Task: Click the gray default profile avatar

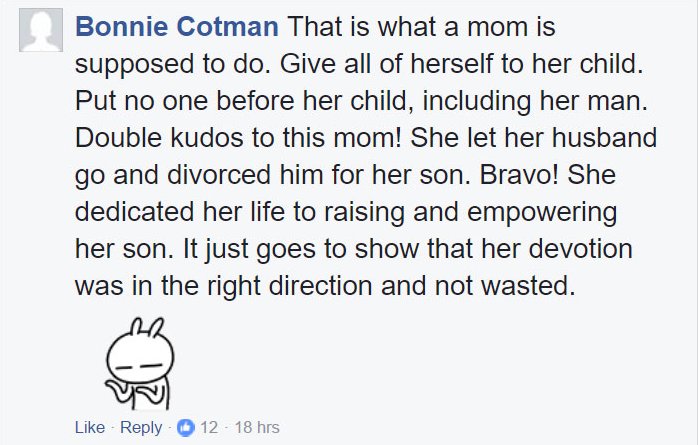Action: (41, 30)
